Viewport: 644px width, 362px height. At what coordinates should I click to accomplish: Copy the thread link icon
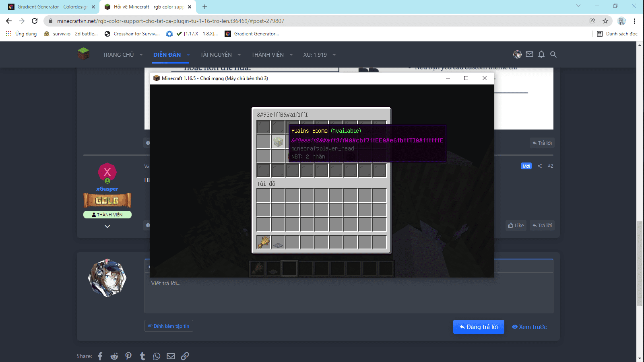185,356
